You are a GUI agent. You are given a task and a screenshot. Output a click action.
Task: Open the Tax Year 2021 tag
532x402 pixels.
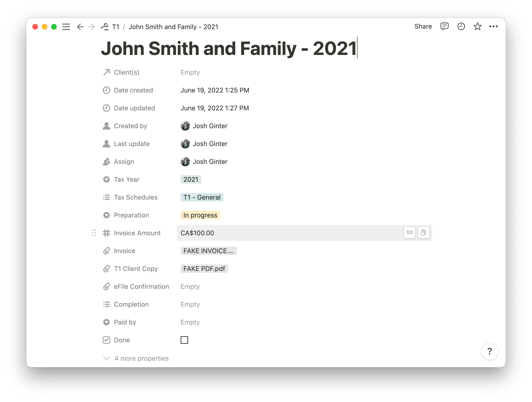191,179
